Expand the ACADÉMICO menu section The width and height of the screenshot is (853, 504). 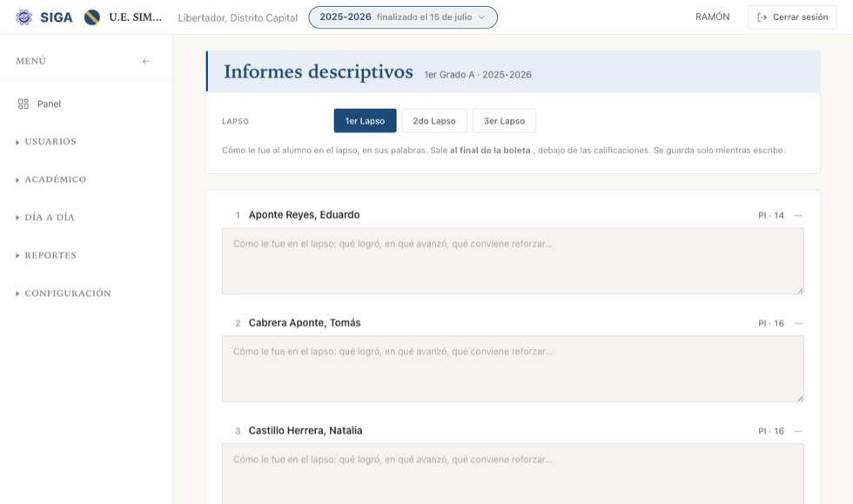pos(51,179)
